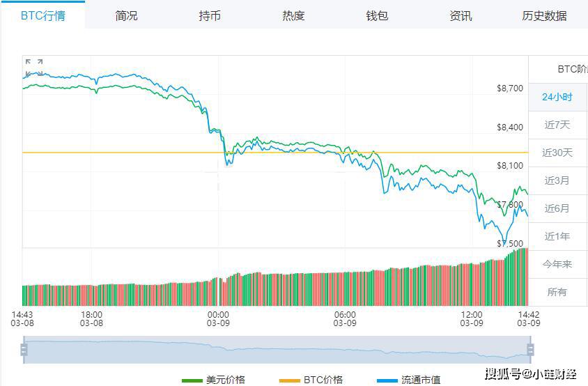Select the BTC行情 tab
The width and height of the screenshot is (588, 386).
42,15
